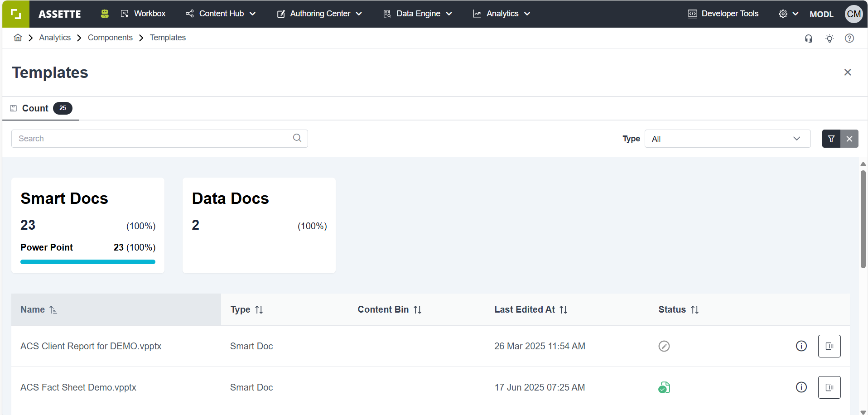This screenshot has height=415, width=868.
Task: Click the lightbulb ideas icon
Action: (829, 39)
